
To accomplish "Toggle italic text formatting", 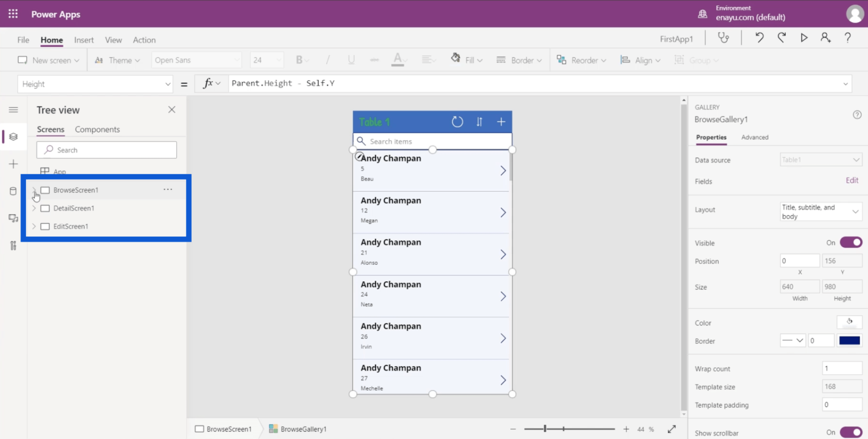I will [x=328, y=60].
